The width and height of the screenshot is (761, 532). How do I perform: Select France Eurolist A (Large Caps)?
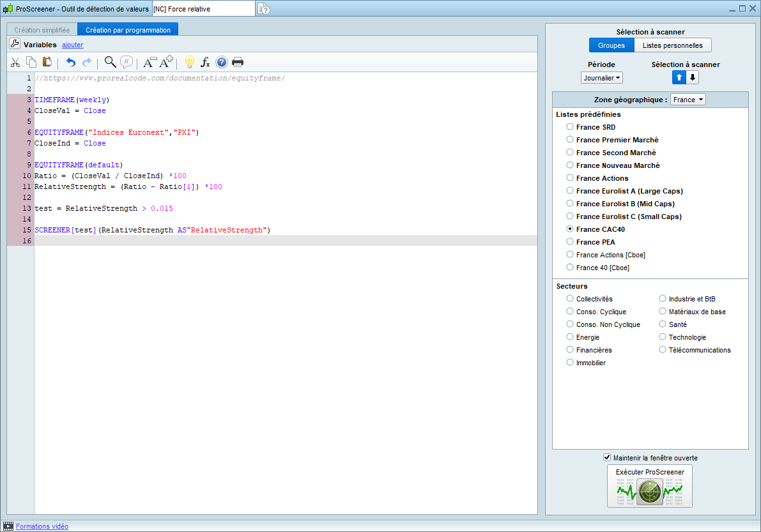pyautogui.click(x=570, y=191)
